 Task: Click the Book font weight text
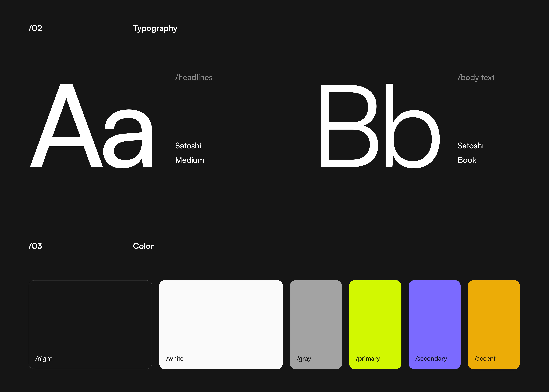click(467, 160)
